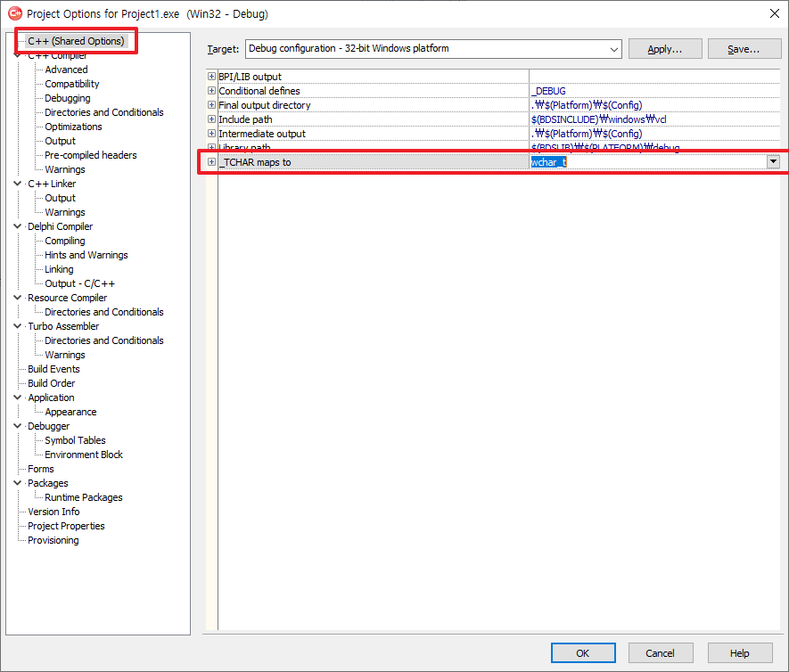This screenshot has height=672, width=789.
Task: Open Debugging compiler options
Action: point(68,98)
